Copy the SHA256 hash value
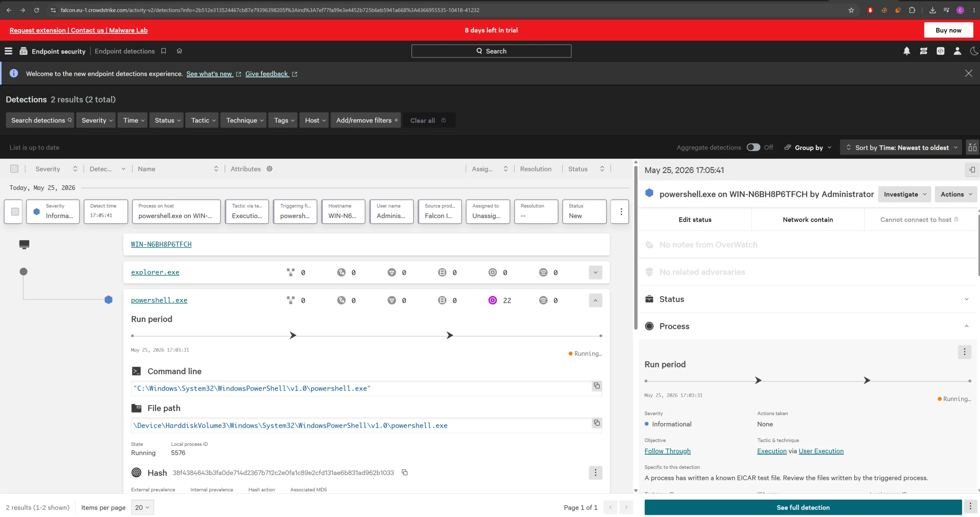 point(405,472)
